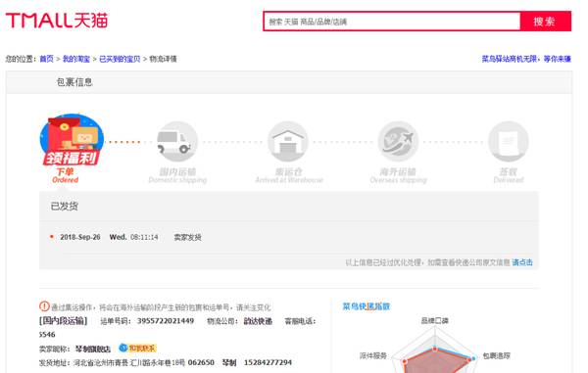Viewport: 588px width, 373px height.
Task: Open the 菜鸟驿站 promotion link
Action: [526, 59]
